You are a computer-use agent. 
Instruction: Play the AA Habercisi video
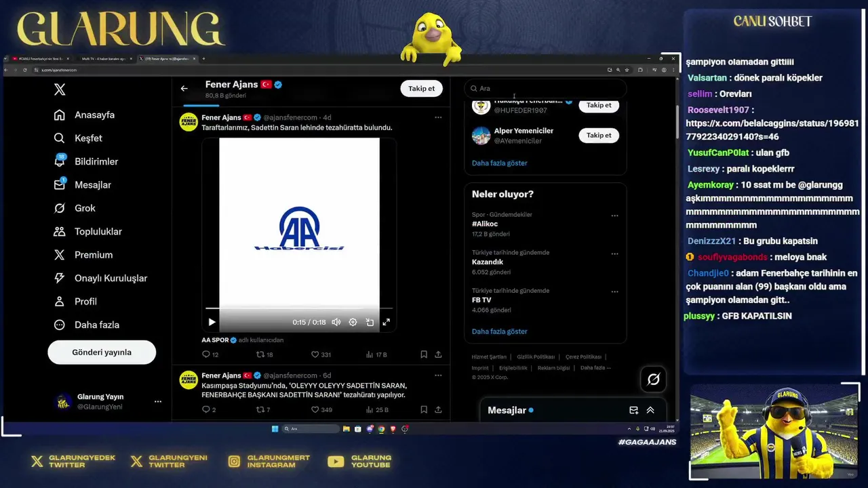coord(212,323)
